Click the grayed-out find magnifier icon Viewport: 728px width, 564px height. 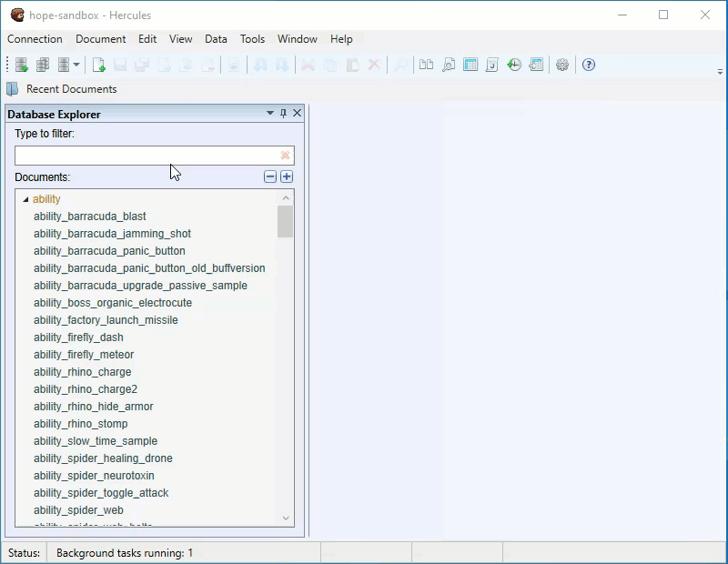[400, 65]
